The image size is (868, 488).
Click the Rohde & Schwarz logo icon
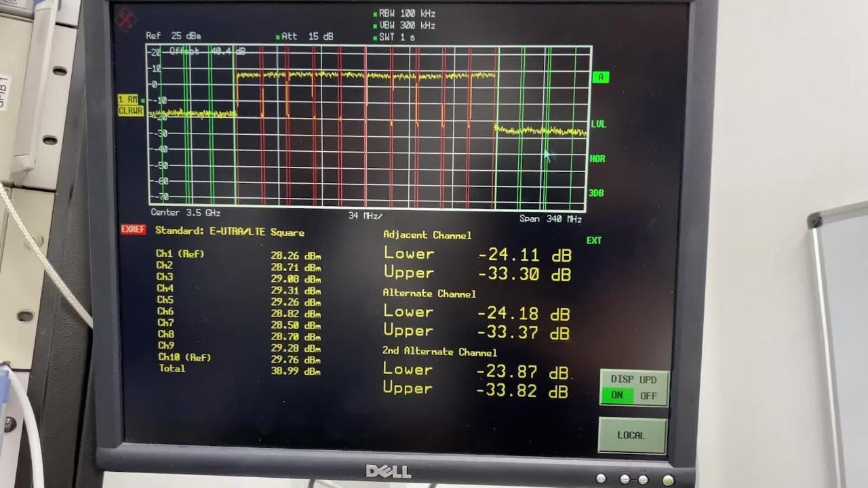[125, 20]
